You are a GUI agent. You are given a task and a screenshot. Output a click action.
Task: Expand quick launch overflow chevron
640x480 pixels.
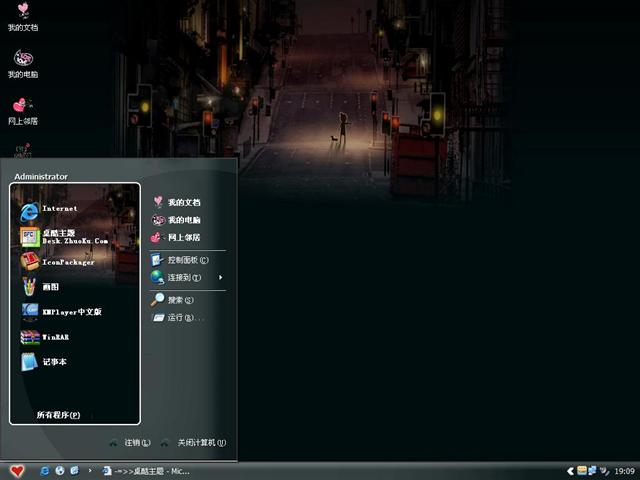tap(90, 471)
